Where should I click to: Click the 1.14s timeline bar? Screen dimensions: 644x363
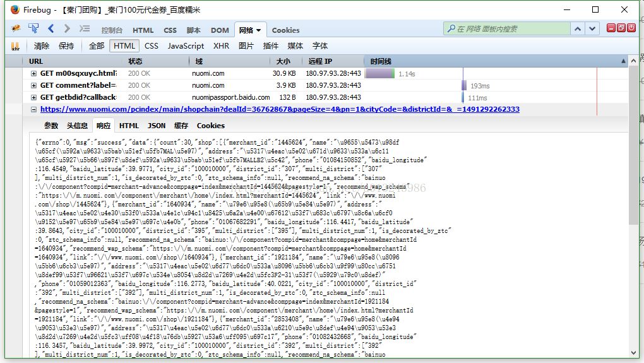(x=380, y=74)
